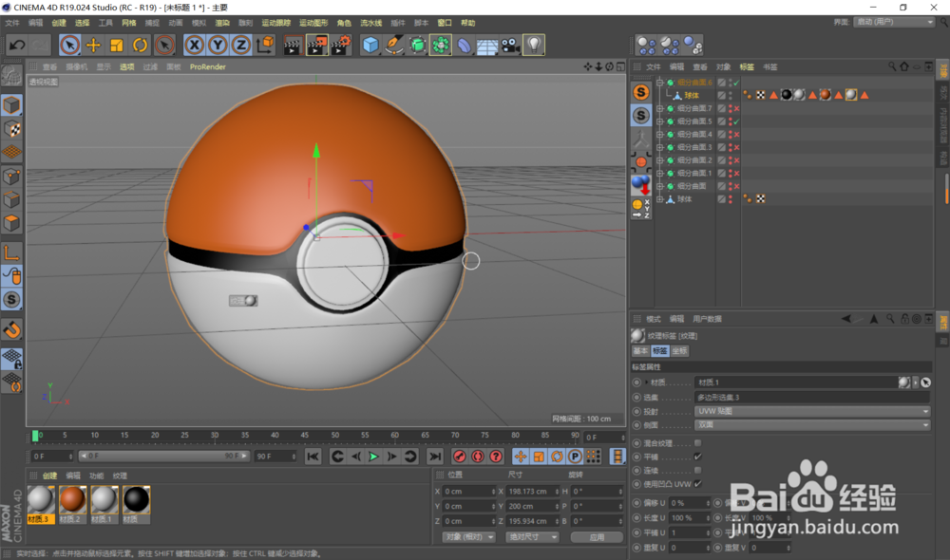Viewport: 950px width, 560px height.
Task: Click the Undo arrow in the toolbar
Action: (x=16, y=45)
